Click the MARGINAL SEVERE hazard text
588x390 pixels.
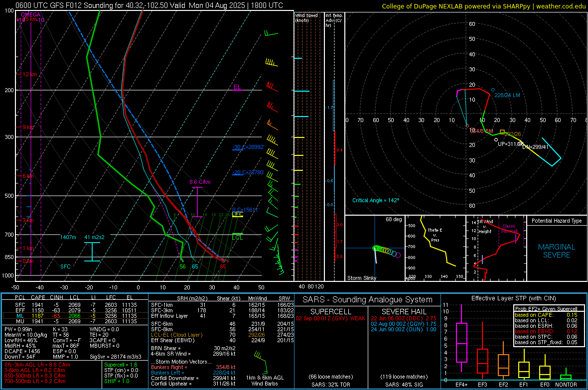[x=557, y=251]
